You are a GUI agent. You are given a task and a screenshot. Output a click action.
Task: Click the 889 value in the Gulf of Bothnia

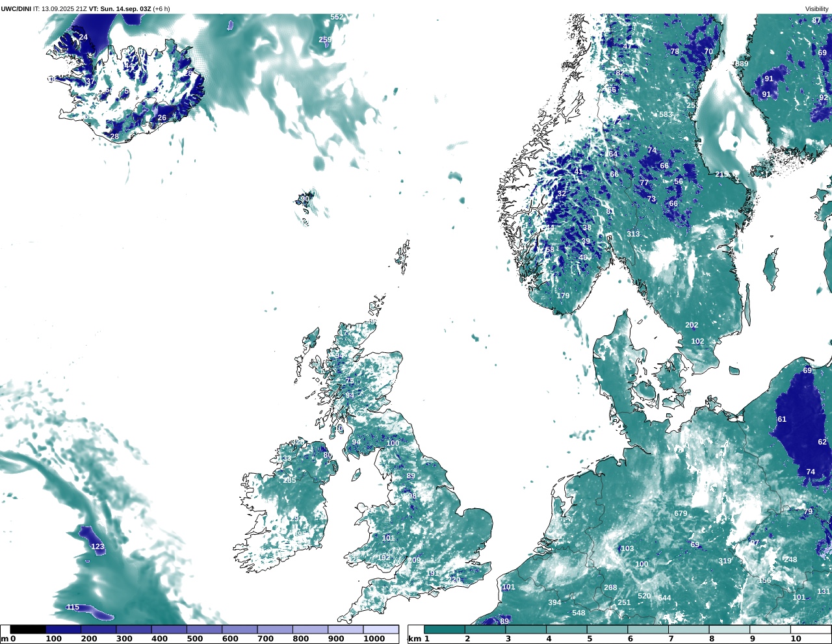pyautogui.click(x=742, y=64)
